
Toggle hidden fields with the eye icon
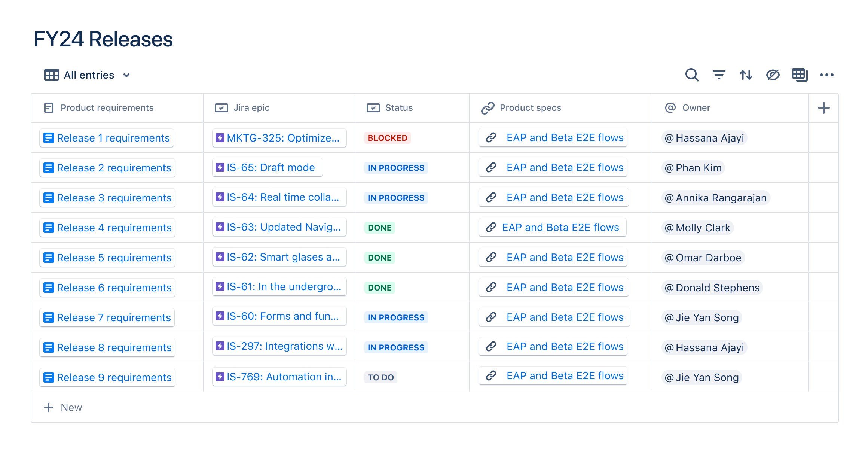tap(773, 75)
